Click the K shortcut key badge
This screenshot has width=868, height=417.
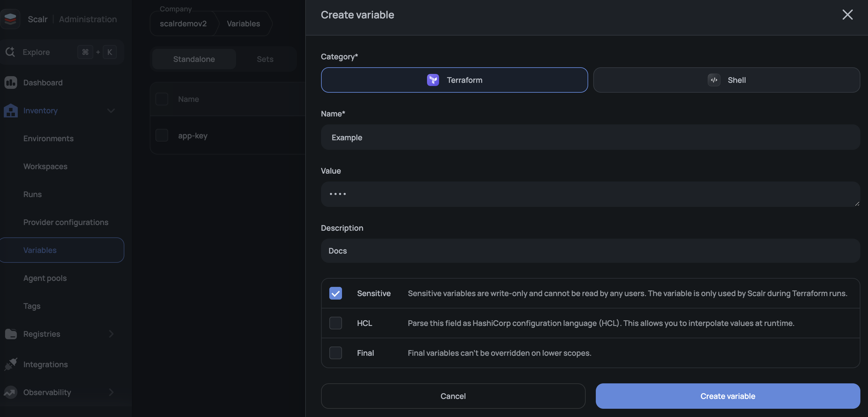(x=109, y=52)
